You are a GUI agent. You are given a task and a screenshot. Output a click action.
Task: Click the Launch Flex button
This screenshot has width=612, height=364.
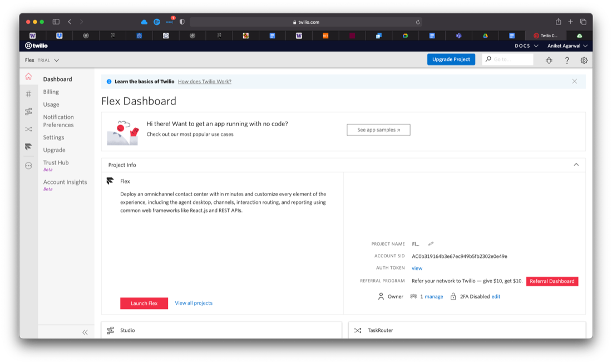pos(144,303)
